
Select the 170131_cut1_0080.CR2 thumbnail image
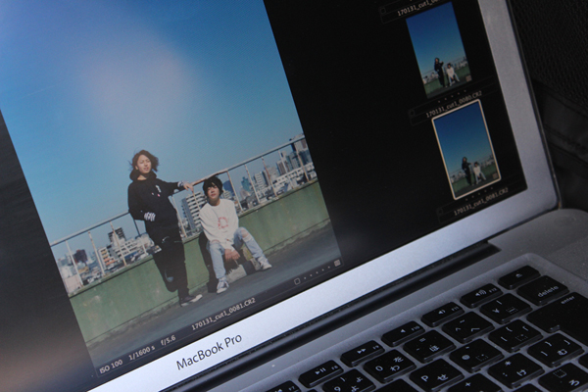point(438,51)
